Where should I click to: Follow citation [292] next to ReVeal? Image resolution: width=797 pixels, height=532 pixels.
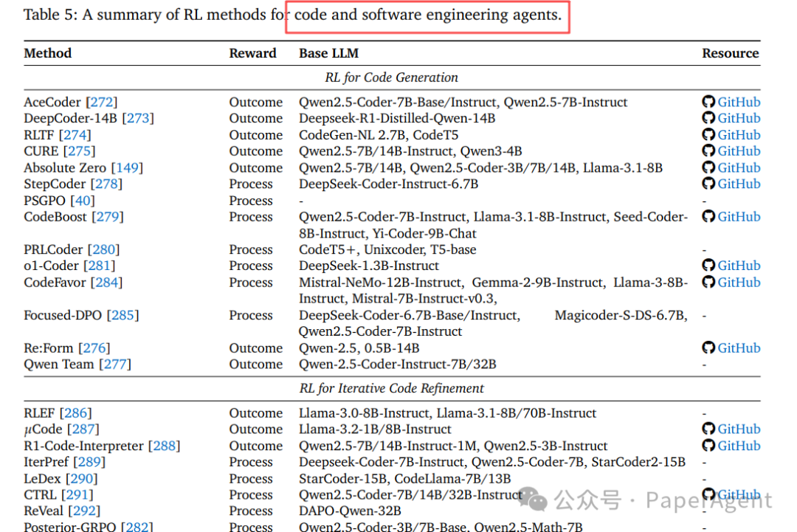(84, 511)
